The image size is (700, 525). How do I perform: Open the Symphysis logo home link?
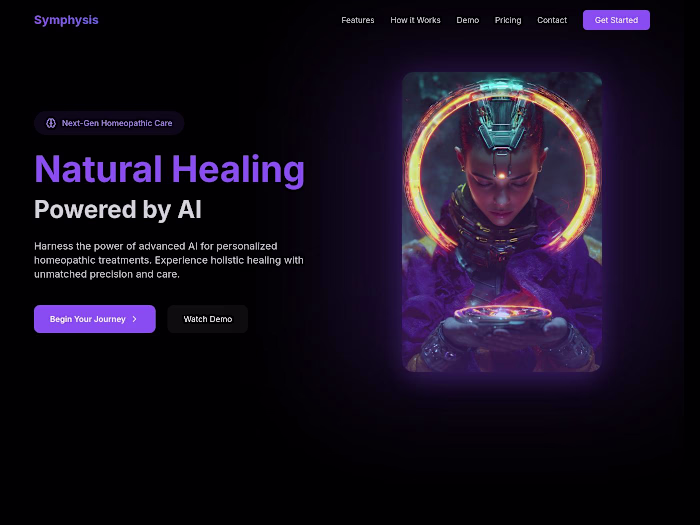[x=66, y=20]
